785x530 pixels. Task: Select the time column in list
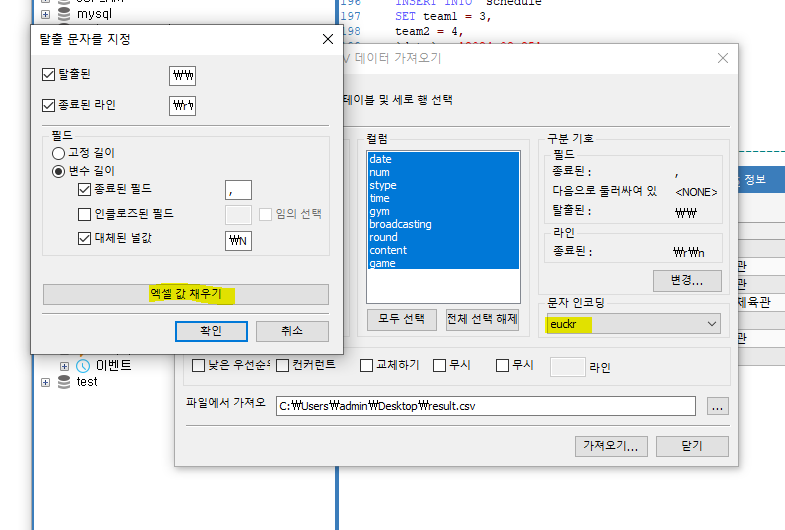443,198
